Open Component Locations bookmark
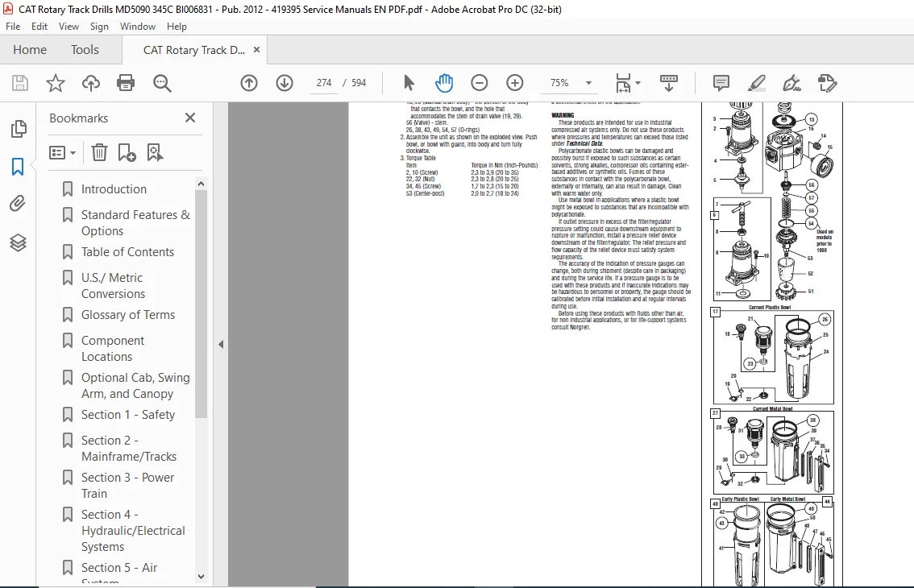The height and width of the screenshot is (588, 914). click(x=113, y=349)
